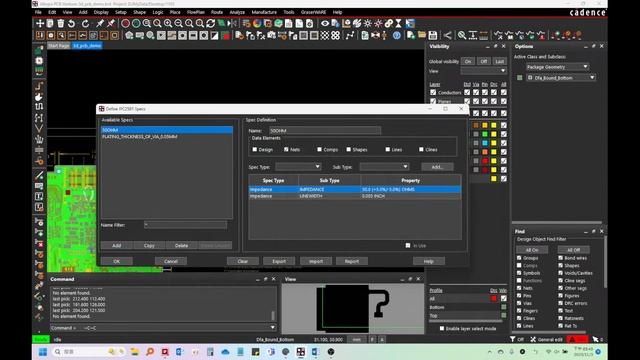Click the Move tool in the toolbar

[40, 24]
